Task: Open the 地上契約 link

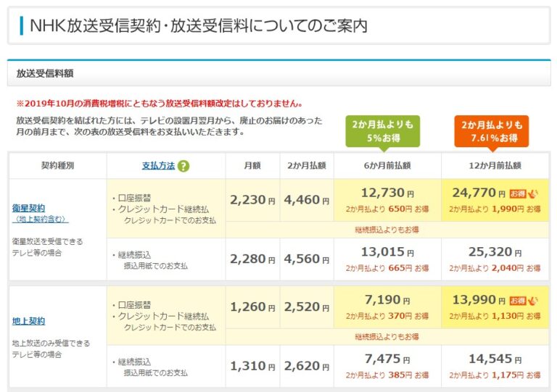Action: [28, 321]
